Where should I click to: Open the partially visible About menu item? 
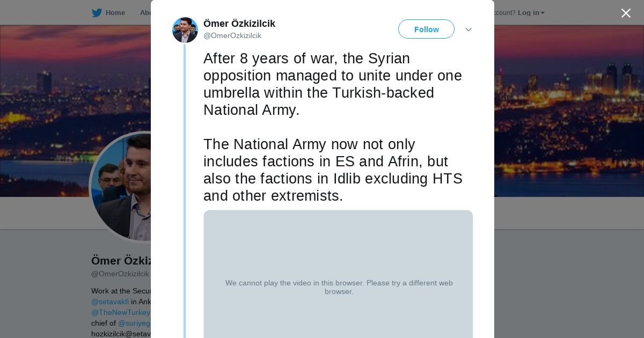(x=145, y=13)
